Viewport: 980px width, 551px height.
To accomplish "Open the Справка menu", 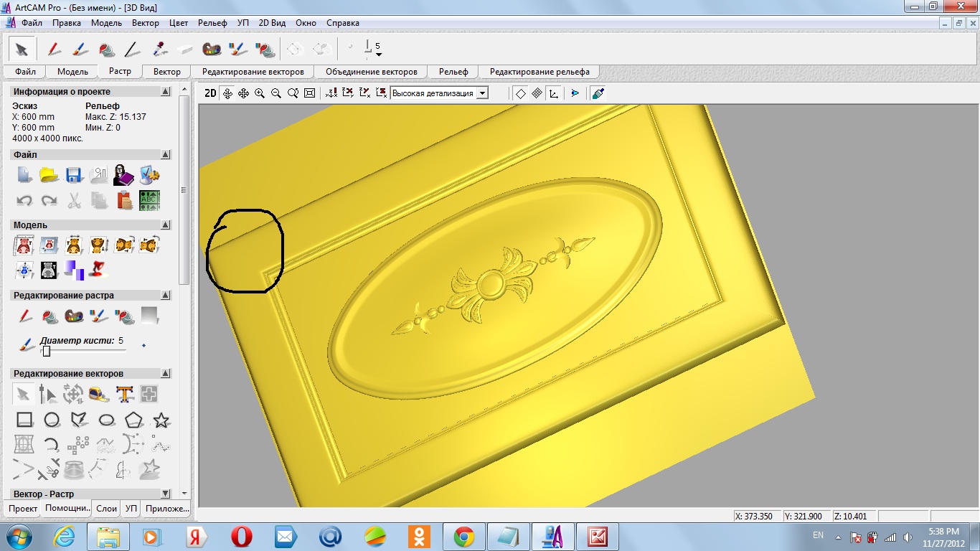I will click(343, 23).
